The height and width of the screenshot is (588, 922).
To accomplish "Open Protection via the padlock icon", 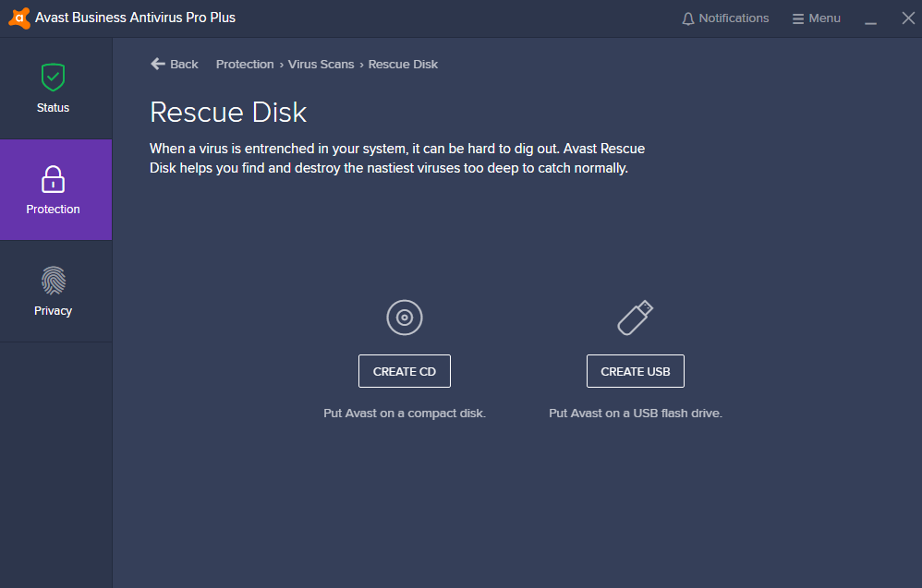I will 53,179.
